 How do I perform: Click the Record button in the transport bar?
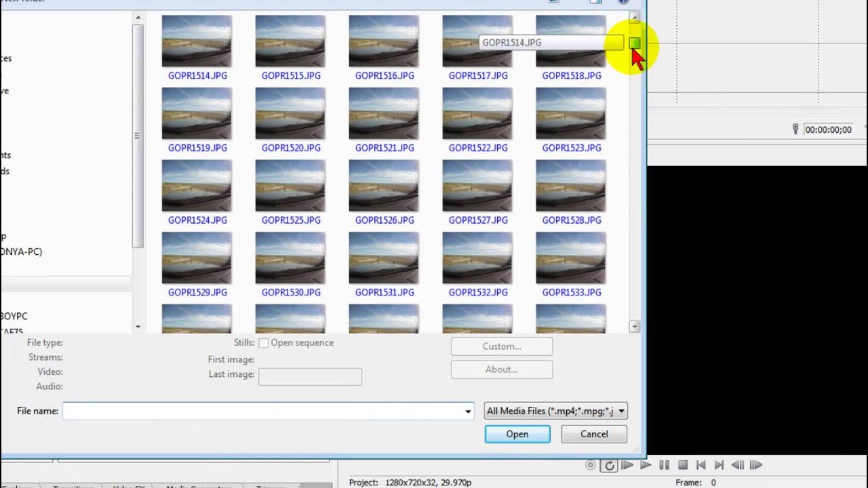(x=591, y=465)
